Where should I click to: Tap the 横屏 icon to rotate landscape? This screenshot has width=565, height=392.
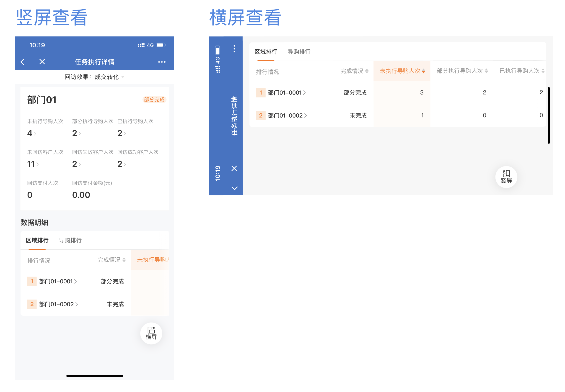151,333
